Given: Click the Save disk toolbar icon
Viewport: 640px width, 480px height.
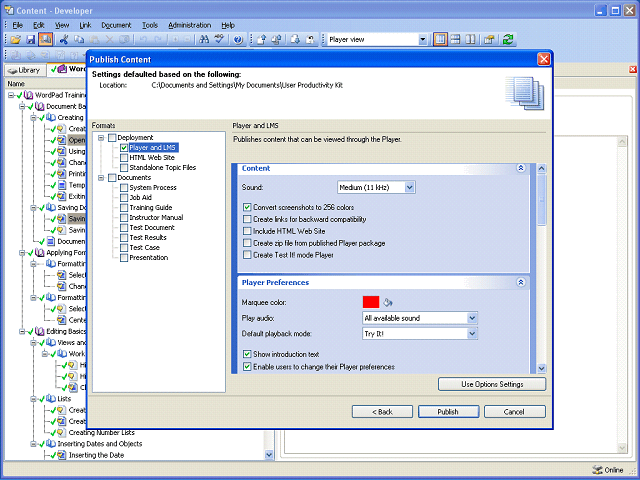Looking at the screenshot, I should click(x=31, y=40).
